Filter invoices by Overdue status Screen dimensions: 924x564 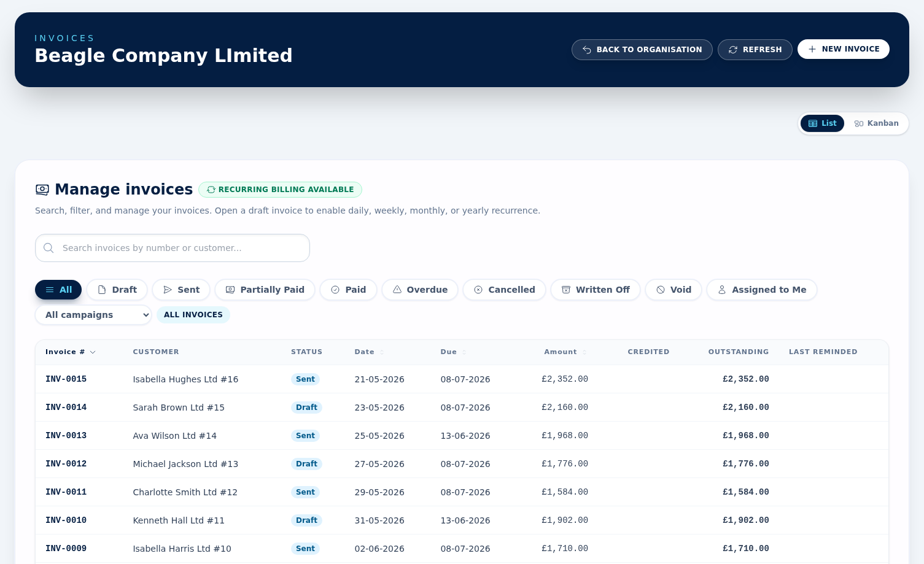coord(420,290)
